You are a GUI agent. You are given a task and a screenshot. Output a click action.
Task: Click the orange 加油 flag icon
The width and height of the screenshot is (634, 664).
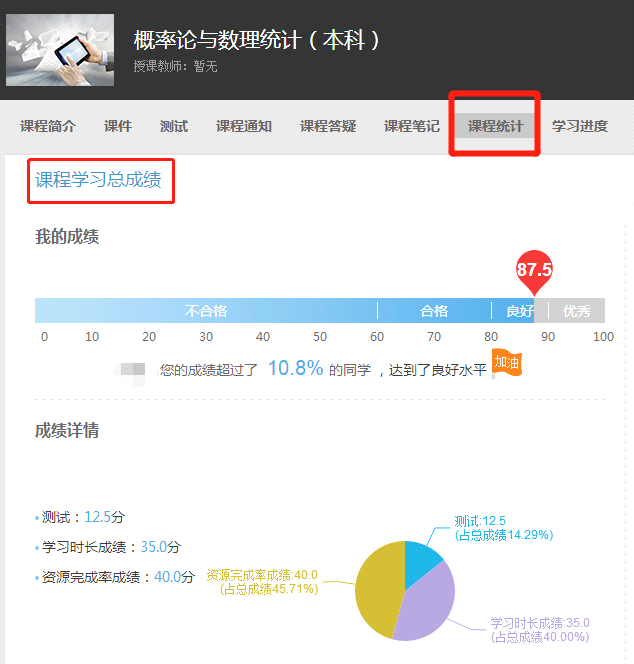pyautogui.click(x=507, y=363)
